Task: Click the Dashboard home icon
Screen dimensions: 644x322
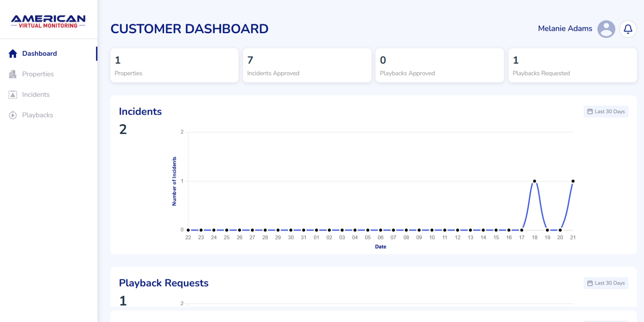Action: 13,54
